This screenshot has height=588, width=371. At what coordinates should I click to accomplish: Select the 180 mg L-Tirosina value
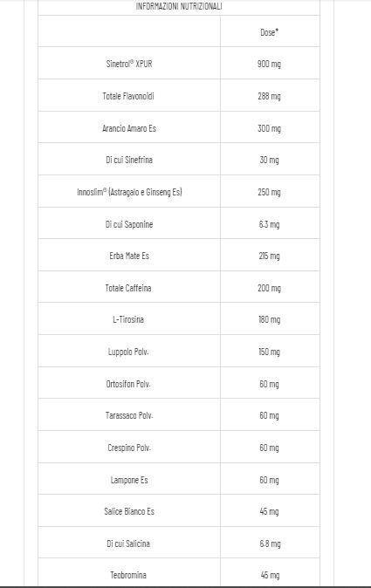(270, 319)
